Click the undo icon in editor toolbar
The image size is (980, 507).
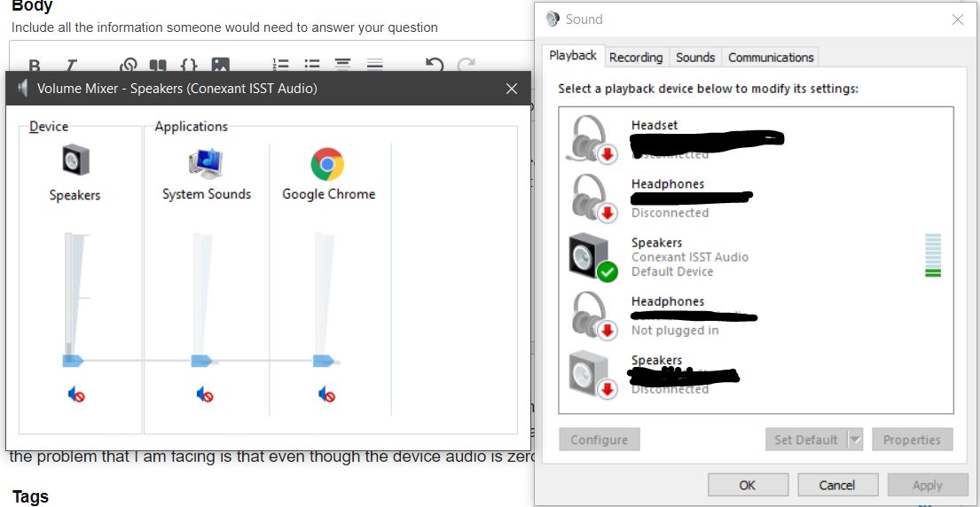(434, 65)
